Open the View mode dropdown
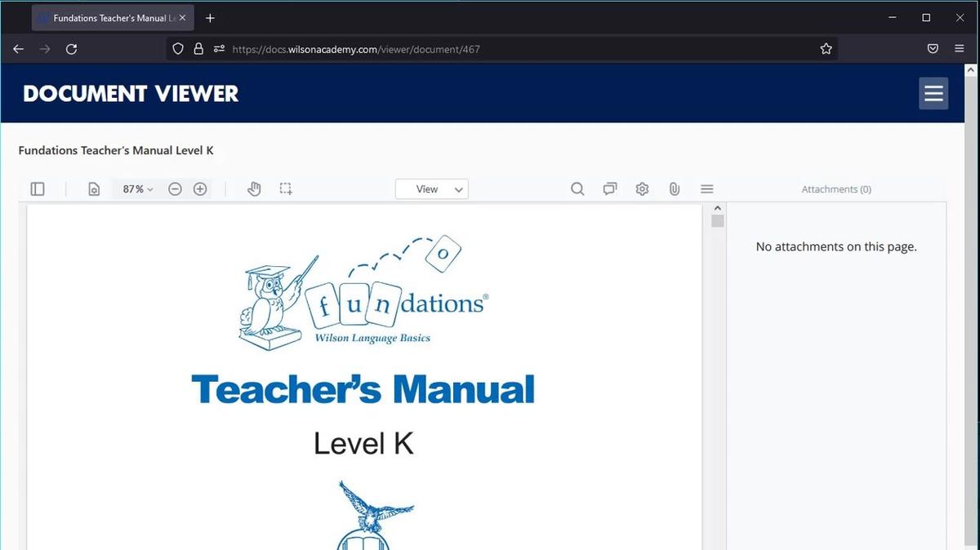Image resolution: width=980 pixels, height=550 pixels. coord(432,189)
